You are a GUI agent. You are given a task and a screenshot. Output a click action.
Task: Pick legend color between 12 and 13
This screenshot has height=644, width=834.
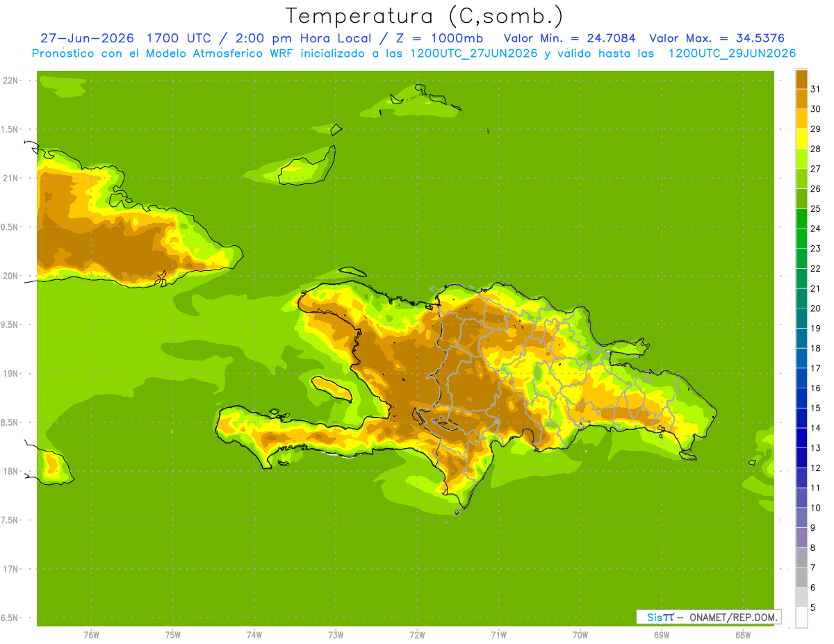click(x=801, y=458)
